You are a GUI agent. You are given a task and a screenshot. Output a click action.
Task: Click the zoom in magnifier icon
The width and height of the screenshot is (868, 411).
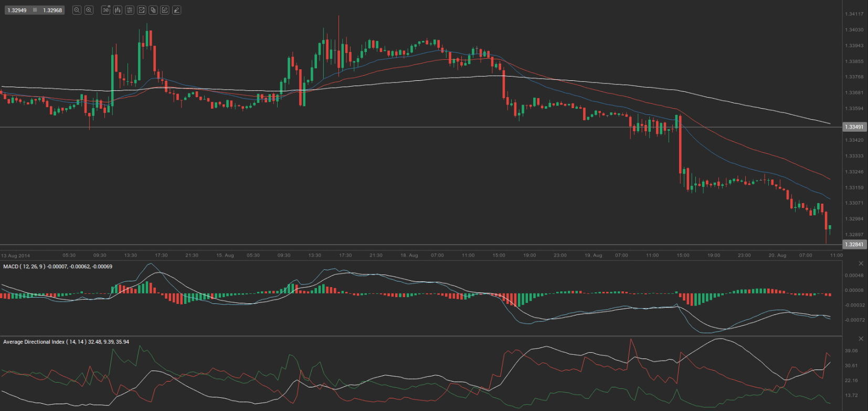(89, 10)
